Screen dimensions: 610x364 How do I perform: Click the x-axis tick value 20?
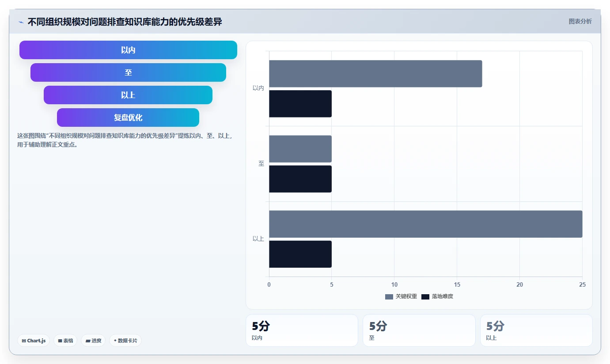[519, 285]
